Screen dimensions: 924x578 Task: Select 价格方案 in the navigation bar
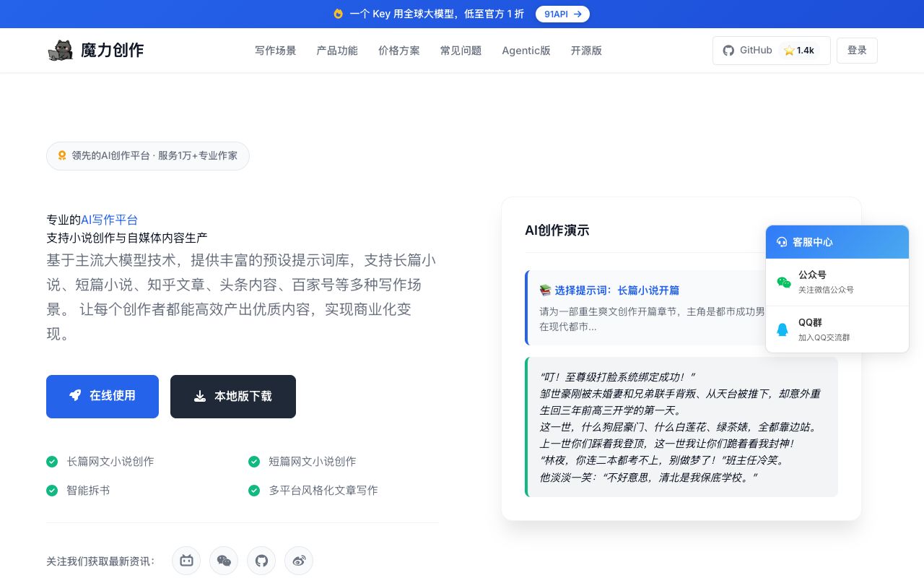click(x=398, y=51)
